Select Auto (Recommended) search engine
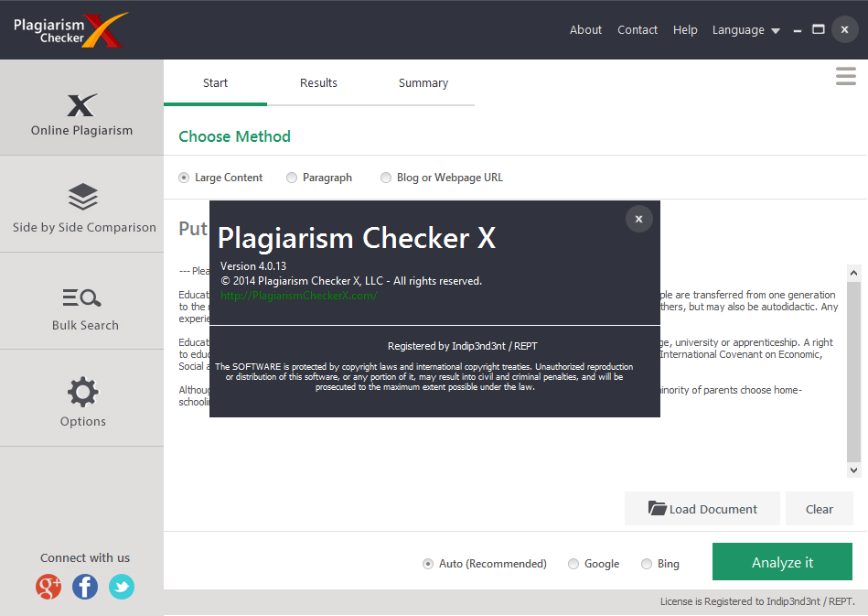This screenshot has width=868, height=616. coord(485,564)
